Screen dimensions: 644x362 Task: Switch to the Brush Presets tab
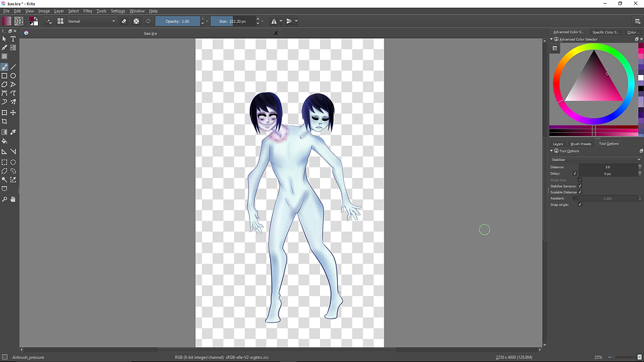[581, 144]
